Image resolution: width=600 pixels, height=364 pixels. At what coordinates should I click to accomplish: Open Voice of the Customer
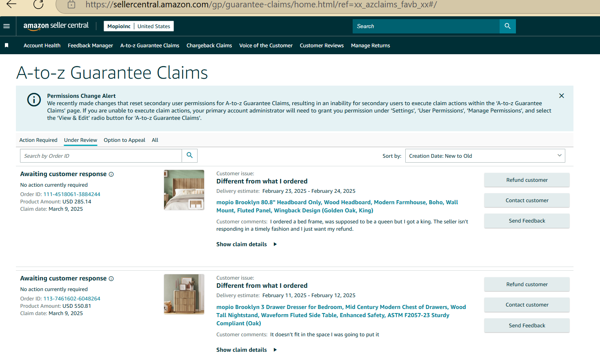pyautogui.click(x=266, y=46)
